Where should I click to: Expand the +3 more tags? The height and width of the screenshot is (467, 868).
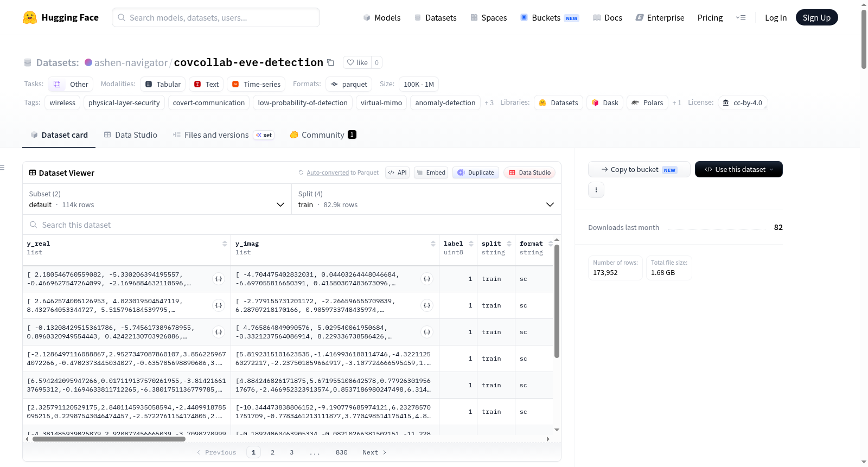489,103
